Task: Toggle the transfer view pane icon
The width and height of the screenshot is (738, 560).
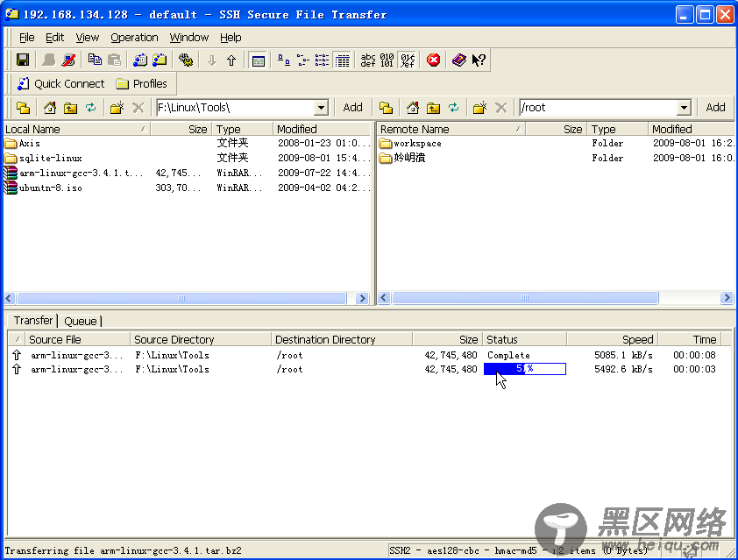Action: (x=258, y=60)
